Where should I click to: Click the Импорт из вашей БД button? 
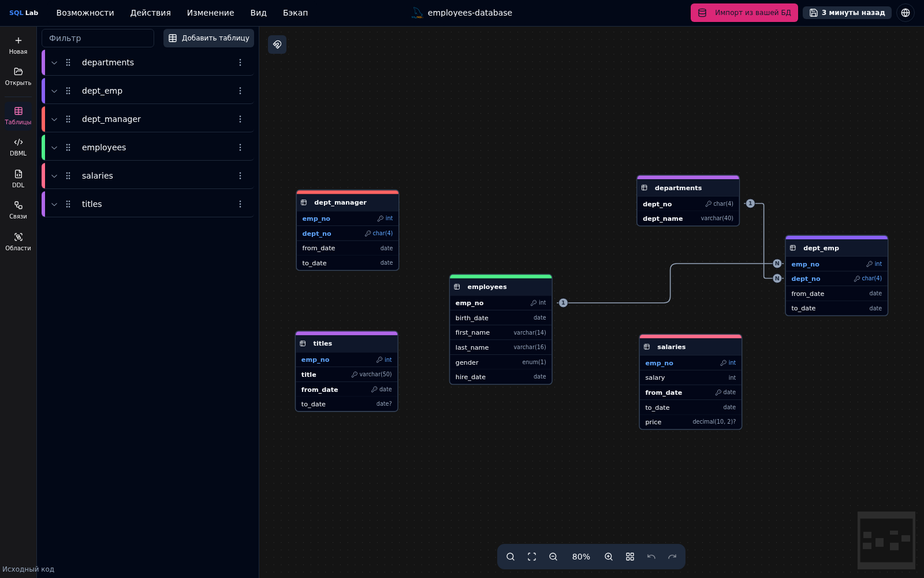click(744, 13)
